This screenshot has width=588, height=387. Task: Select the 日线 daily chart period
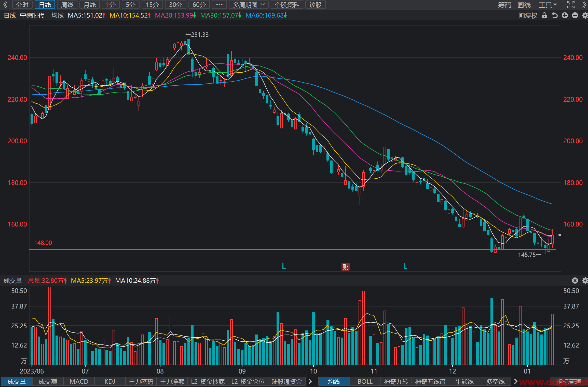click(x=45, y=5)
